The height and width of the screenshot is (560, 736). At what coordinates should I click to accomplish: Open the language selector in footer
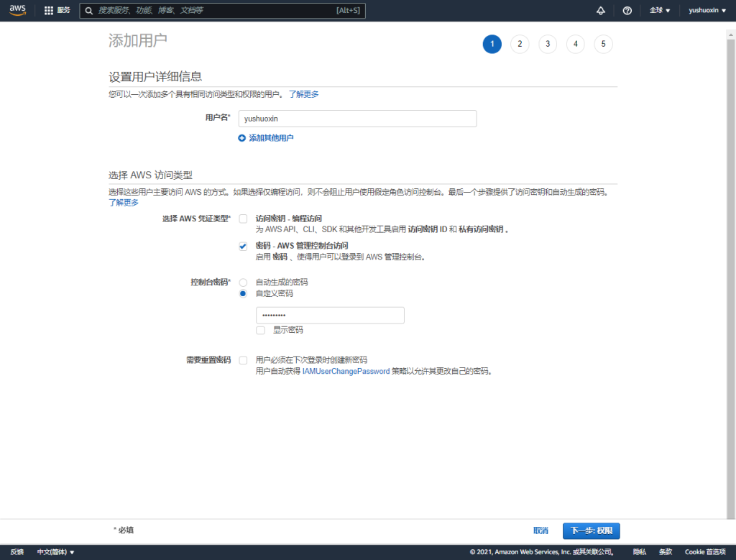click(x=56, y=552)
